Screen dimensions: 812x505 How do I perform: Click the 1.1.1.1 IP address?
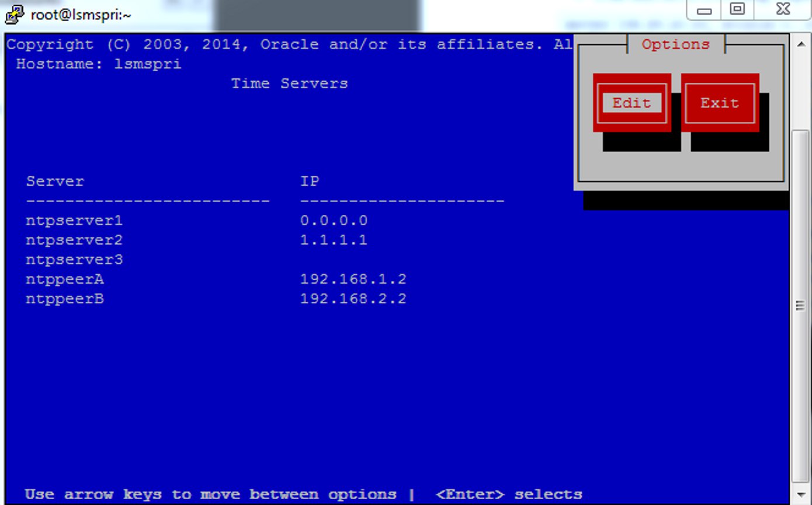[334, 240]
